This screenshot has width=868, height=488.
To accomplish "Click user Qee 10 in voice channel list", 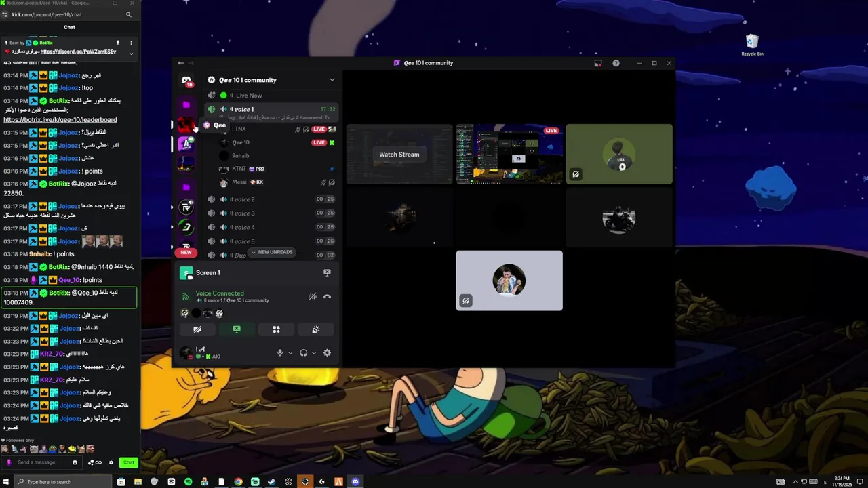I will tap(278, 142).
